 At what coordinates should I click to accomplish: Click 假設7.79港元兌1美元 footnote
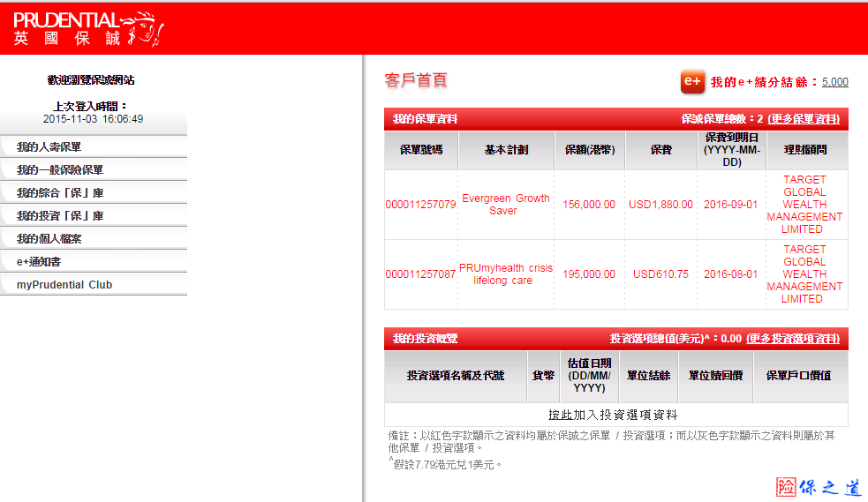click(x=445, y=464)
